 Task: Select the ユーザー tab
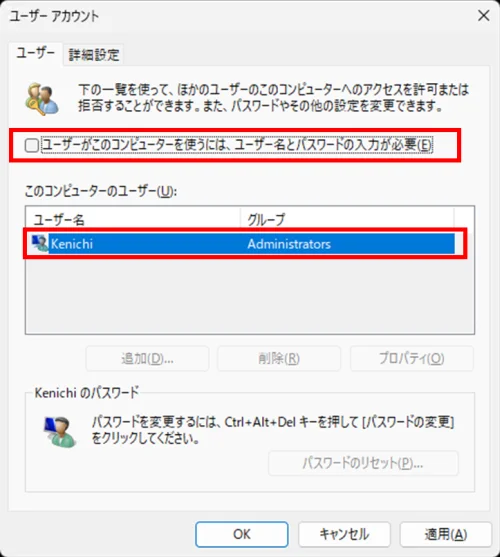pyautogui.click(x=36, y=54)
